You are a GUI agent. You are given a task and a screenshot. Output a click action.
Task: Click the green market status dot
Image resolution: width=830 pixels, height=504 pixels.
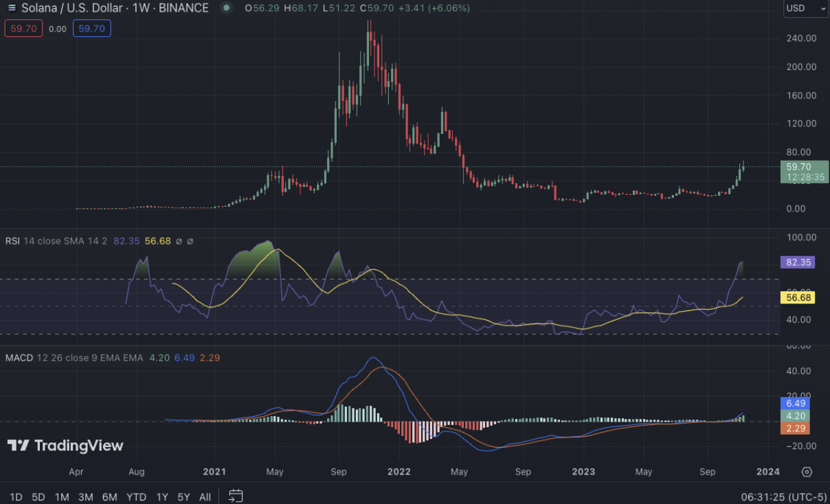coord(226,8)
